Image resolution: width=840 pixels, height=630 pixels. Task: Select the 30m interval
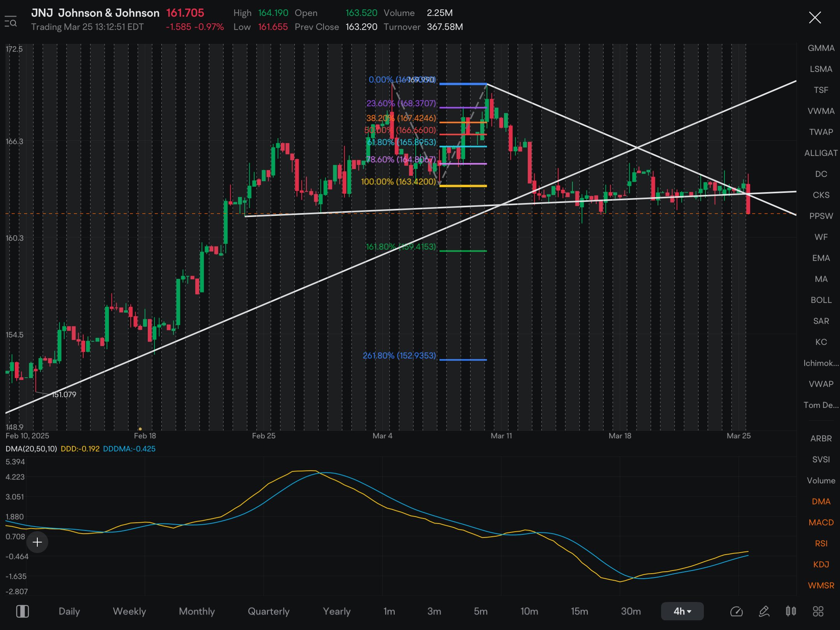[631, 611]
